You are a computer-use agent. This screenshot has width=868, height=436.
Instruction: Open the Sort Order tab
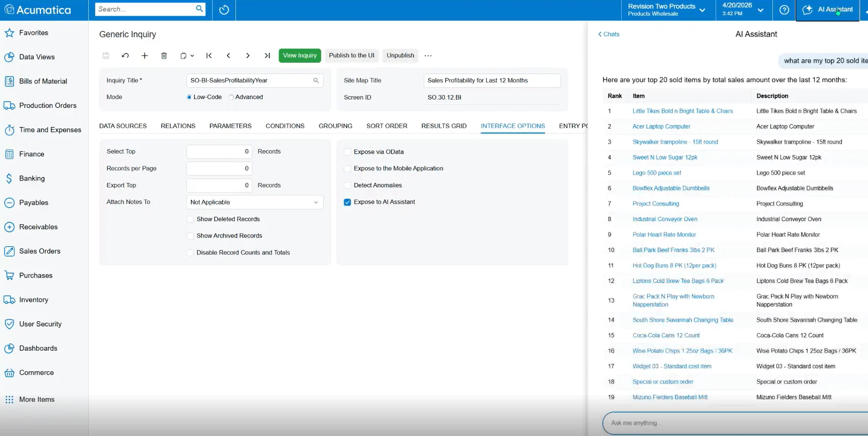[387, 126]
